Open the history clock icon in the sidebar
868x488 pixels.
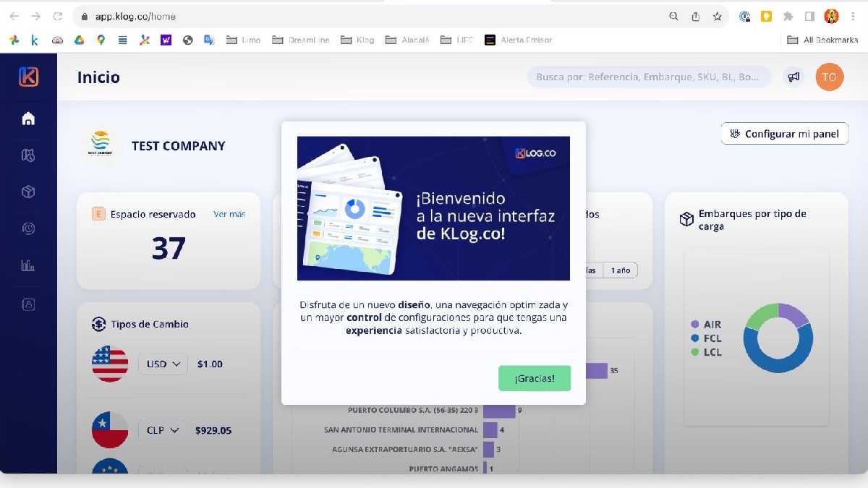point(27,228)
